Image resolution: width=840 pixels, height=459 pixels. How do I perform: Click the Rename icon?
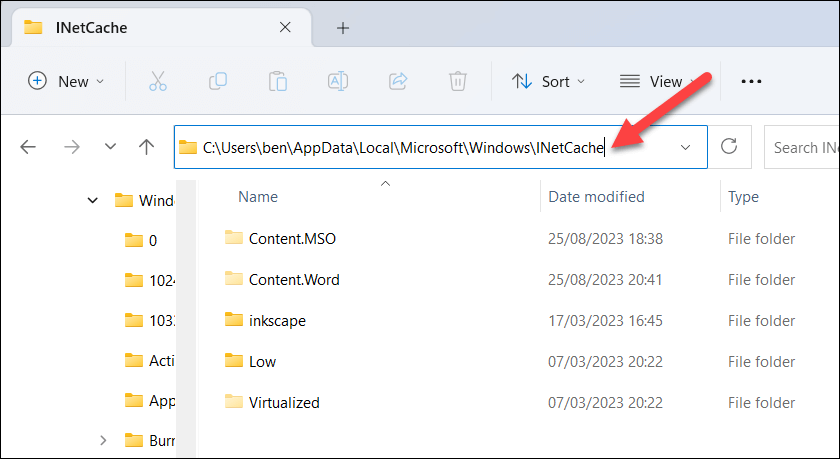click(338, 81)
